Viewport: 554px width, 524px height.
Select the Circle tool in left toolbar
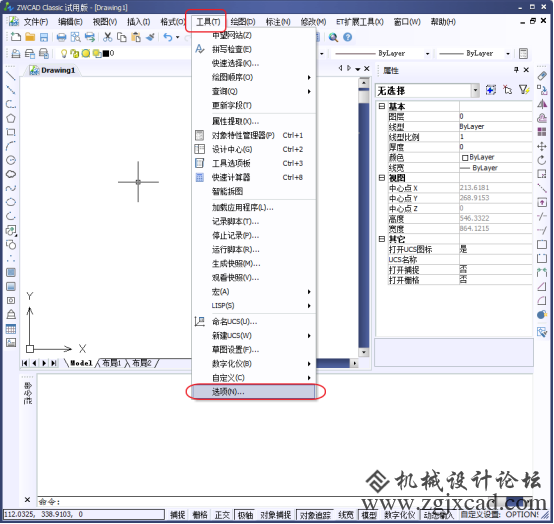pyautogui.click(x=11, y=160)
